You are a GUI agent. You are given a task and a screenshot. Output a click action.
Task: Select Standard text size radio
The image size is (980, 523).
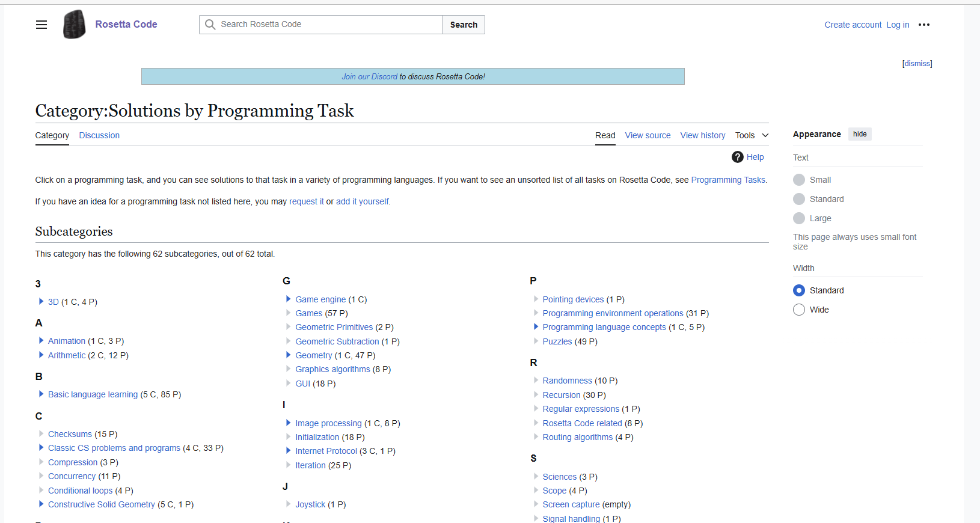click(799, 199)
